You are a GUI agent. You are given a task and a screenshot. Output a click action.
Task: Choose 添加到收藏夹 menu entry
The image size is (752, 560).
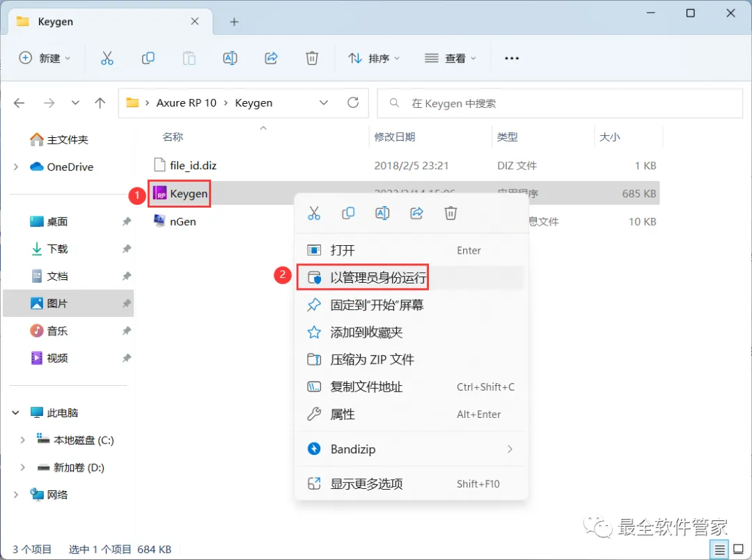click(x=411, y=332)
